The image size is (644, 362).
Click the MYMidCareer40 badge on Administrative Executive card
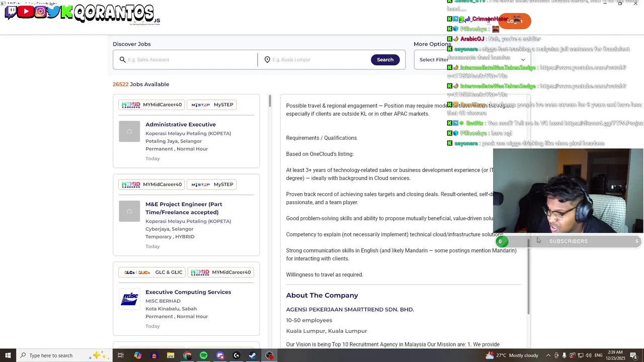point(151,105)
